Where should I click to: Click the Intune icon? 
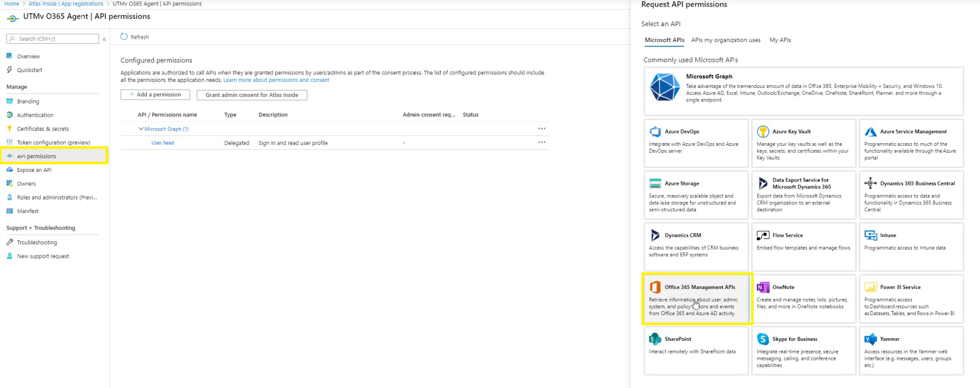tap(870, 235)
